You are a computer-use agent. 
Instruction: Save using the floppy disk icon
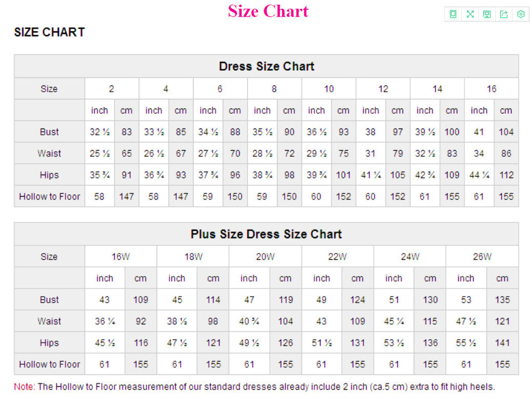pos(487,14)
